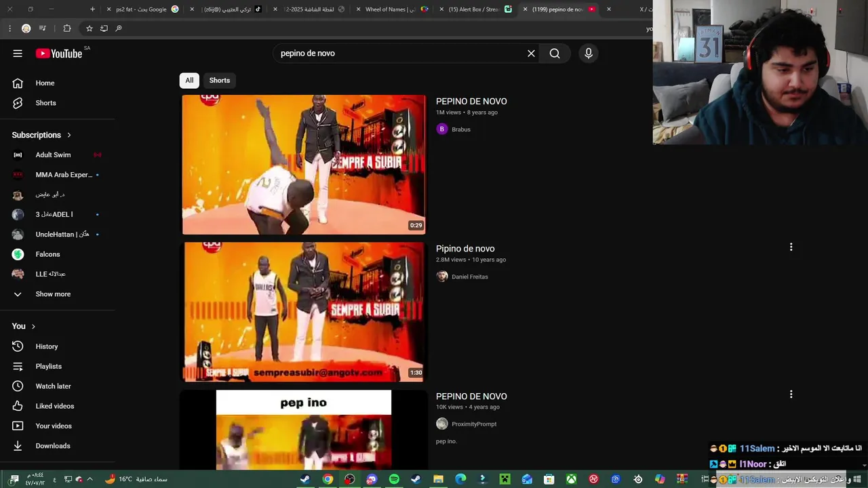Expand the You section chevron
Screen dimensions: 868x488
33,327
